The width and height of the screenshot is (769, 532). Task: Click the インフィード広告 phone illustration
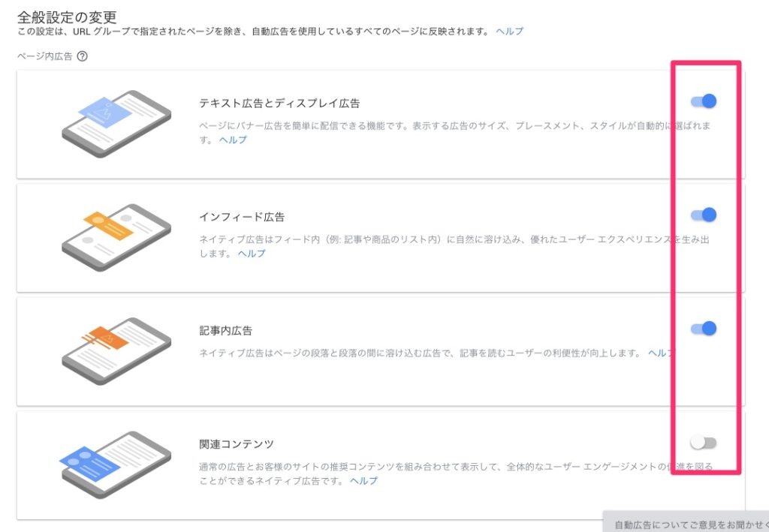click(x=116, y=238)
